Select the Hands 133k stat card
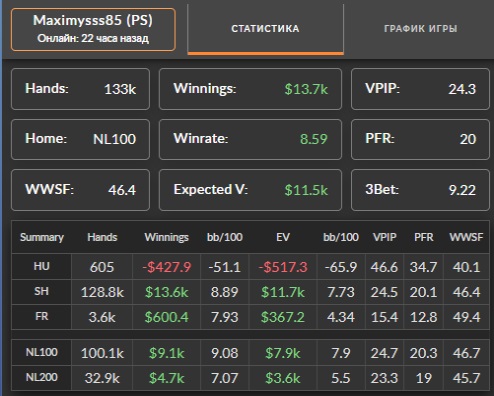The height and width of the screenshot is (396, 494). click(x=80, y=89)
